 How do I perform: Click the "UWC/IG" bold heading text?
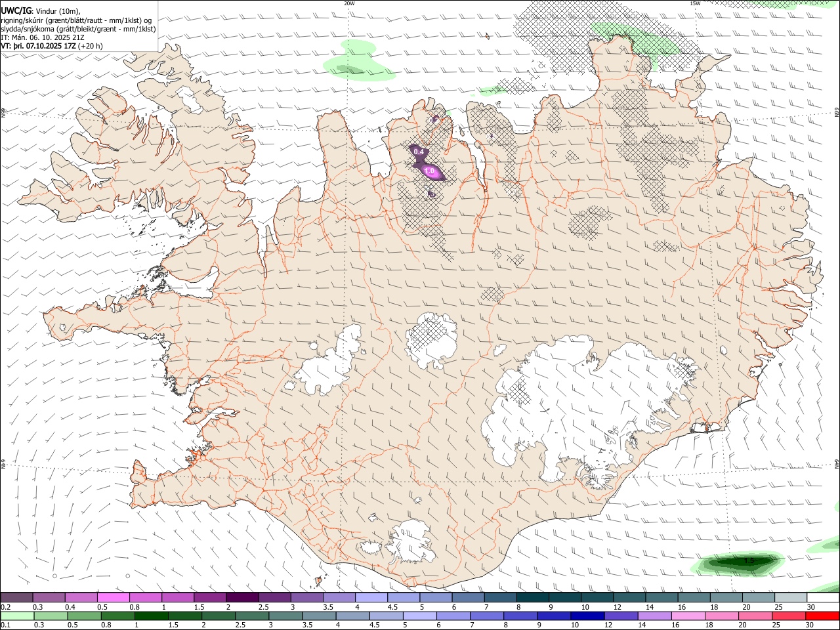pyautogui.click(x=16, y=10)
